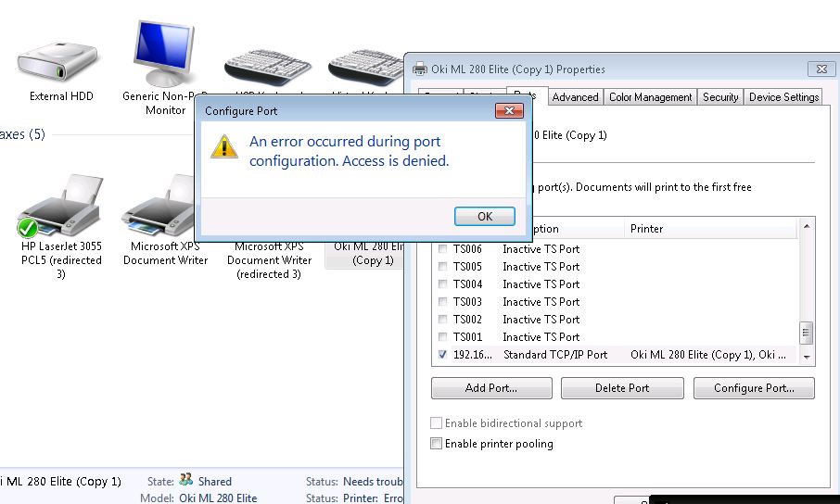Check the TS004 port checkbox

442,283
